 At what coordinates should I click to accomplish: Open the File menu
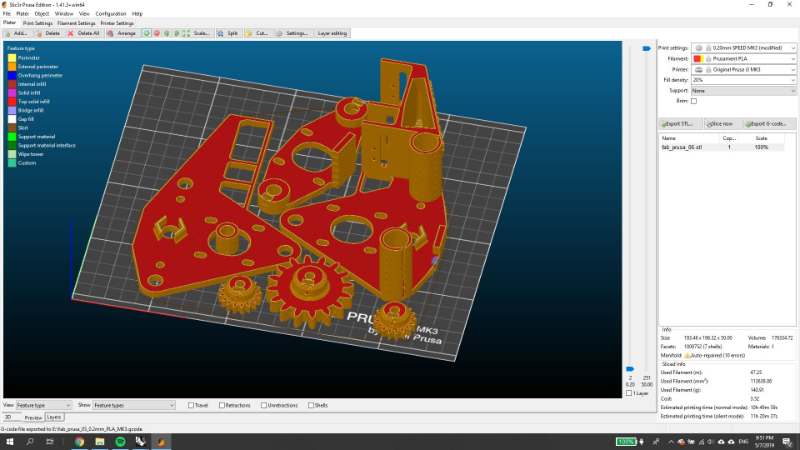point(7,14)
